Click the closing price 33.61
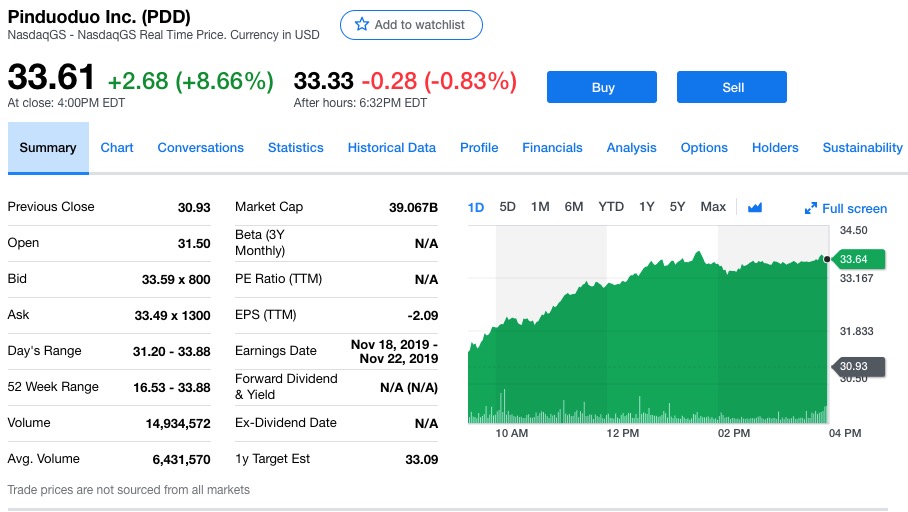Image resolution: width=908 pixels, height=512 pixels. click(x=51, y=77)
